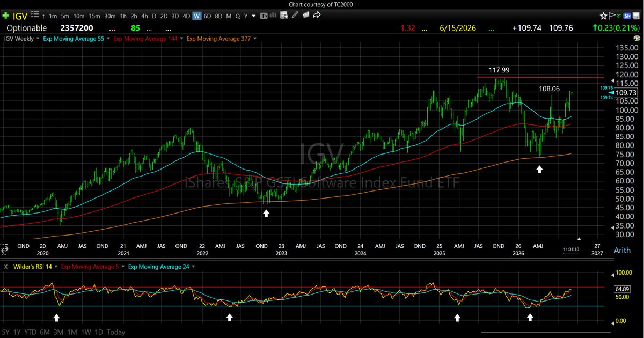
Task: Switch to the 15m timeframe
Action: pyautogui.click(x=94, y=16)
